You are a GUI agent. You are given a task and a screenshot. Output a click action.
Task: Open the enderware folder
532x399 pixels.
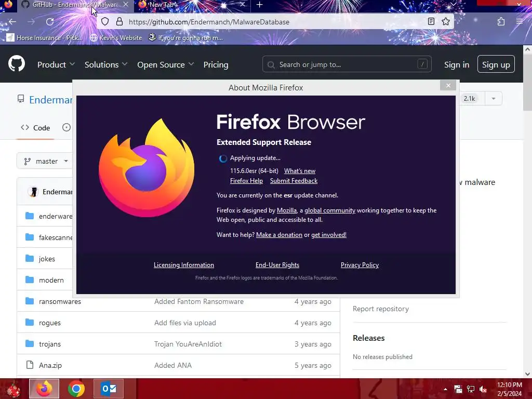click(56, 217)
